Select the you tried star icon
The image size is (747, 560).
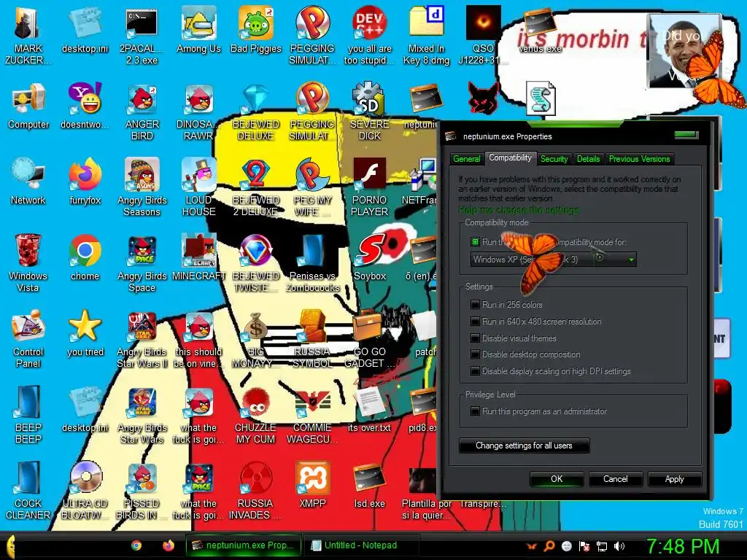coord(85,333)
